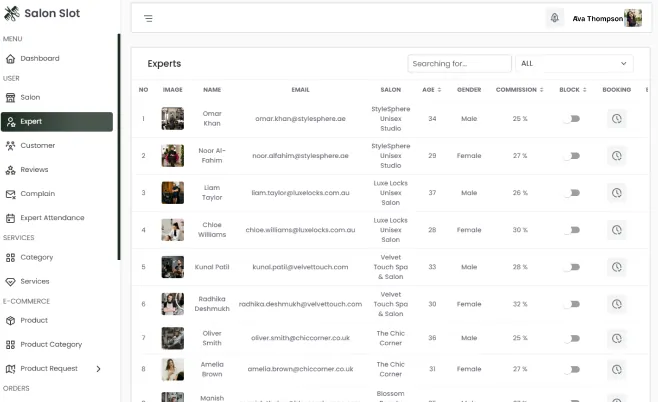This screenshot has width=658, height=402.
Task: Click the Product box icon
Action: click(x=10, y=321)
